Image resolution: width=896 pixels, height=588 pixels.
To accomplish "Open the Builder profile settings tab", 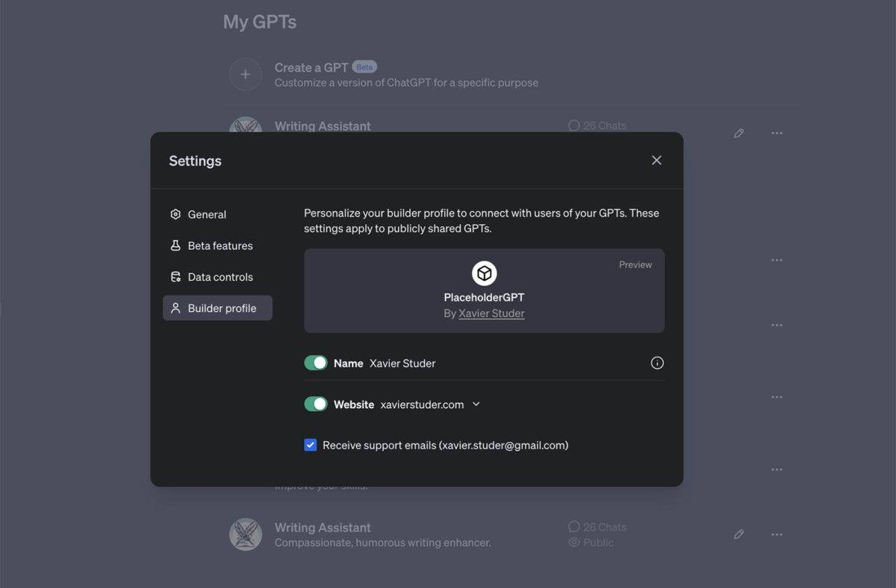I will 217,308.
